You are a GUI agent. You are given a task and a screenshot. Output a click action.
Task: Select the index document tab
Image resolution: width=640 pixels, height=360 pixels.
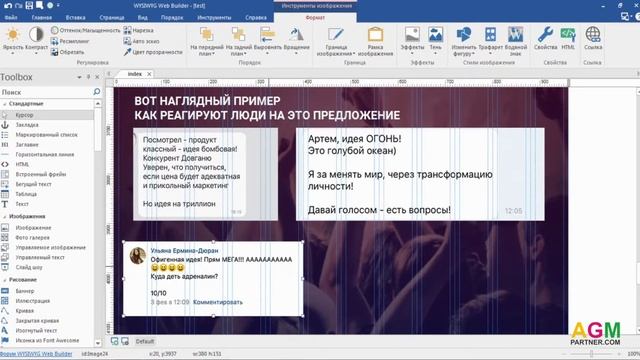[134, 74]
